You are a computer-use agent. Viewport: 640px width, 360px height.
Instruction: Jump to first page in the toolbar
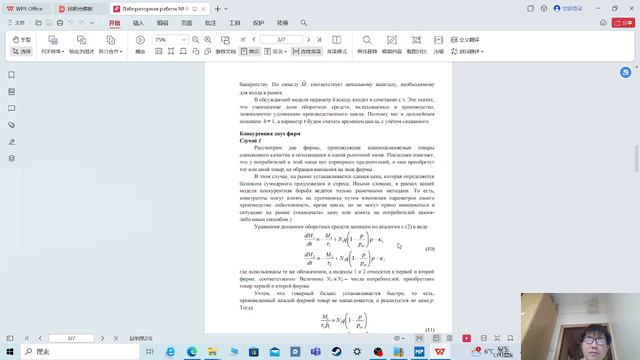243,40
